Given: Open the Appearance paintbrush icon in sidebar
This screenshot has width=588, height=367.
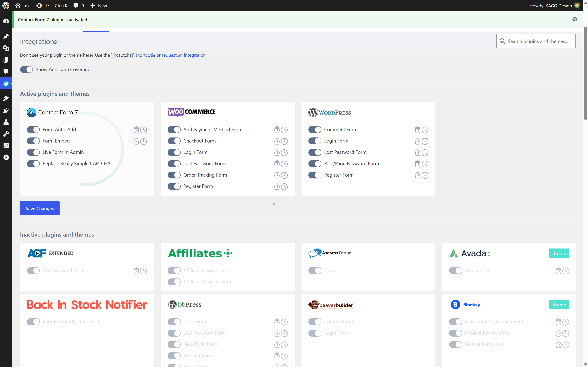Looking at the screenshot, I should (x=6, y=98).
